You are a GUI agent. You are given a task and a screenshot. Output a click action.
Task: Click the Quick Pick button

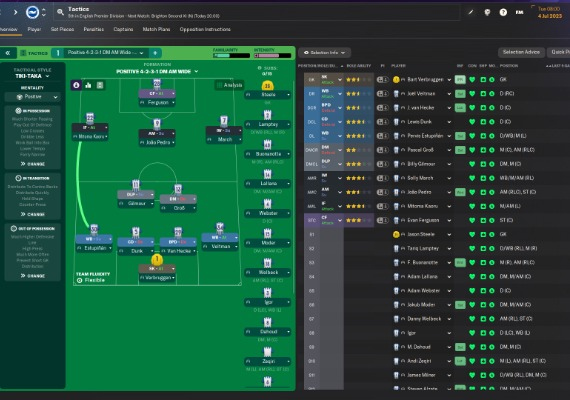(x=559, y=52)
